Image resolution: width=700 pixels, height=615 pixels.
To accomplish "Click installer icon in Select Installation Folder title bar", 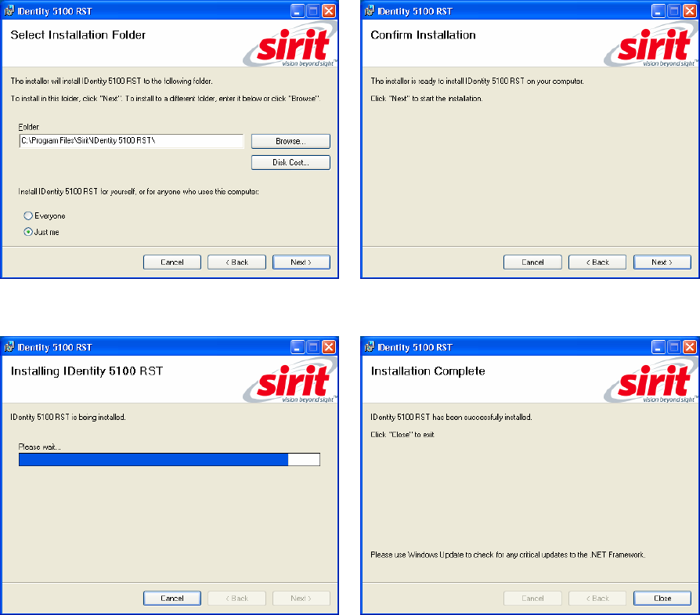I will (x=9, y=11).
